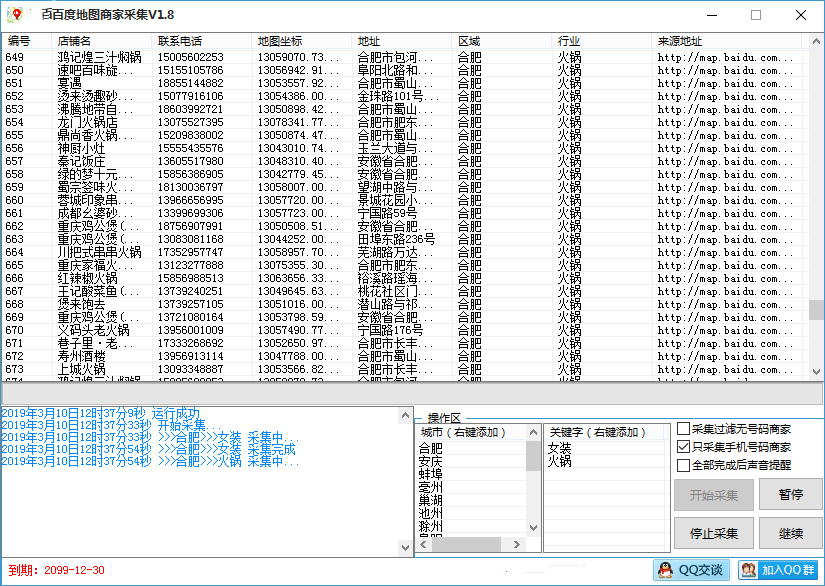Click the QQ penguin icon on QQ交谈 button

click(x=666, y=570)
